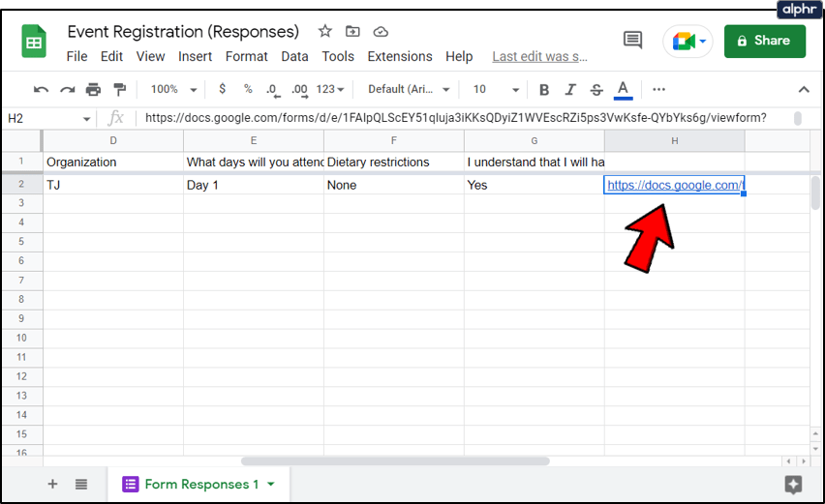
Task: Open the Google Sheets home icon
Action: [34, 41]
